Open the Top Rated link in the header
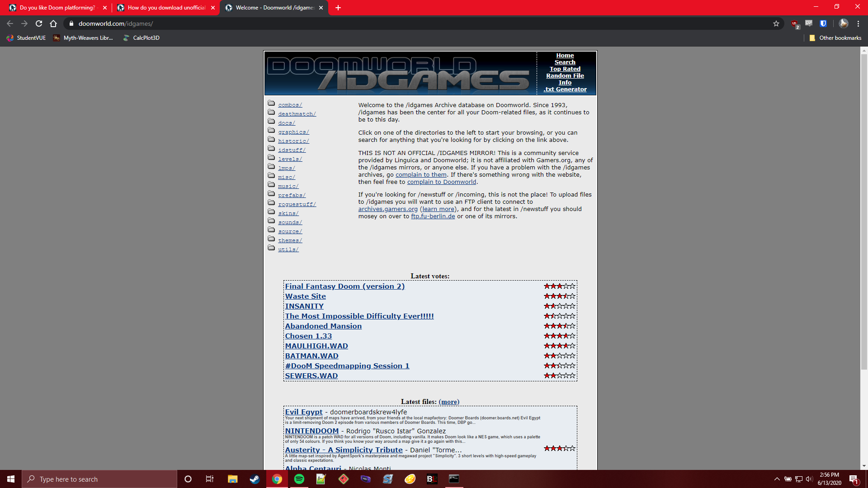The height and width of the screenshot is (488, 868). click(x=565, y=69)
